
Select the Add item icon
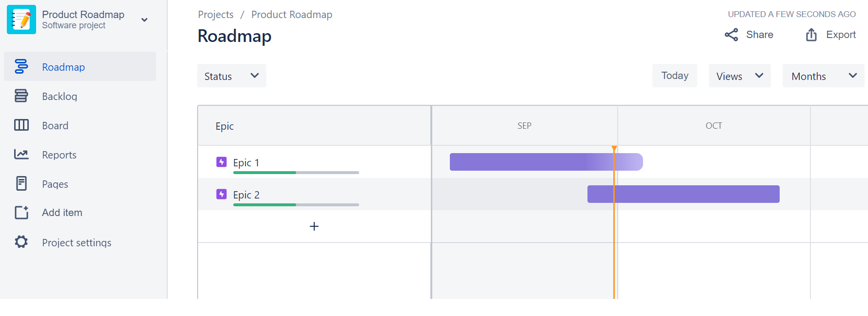tap(21, 213)
